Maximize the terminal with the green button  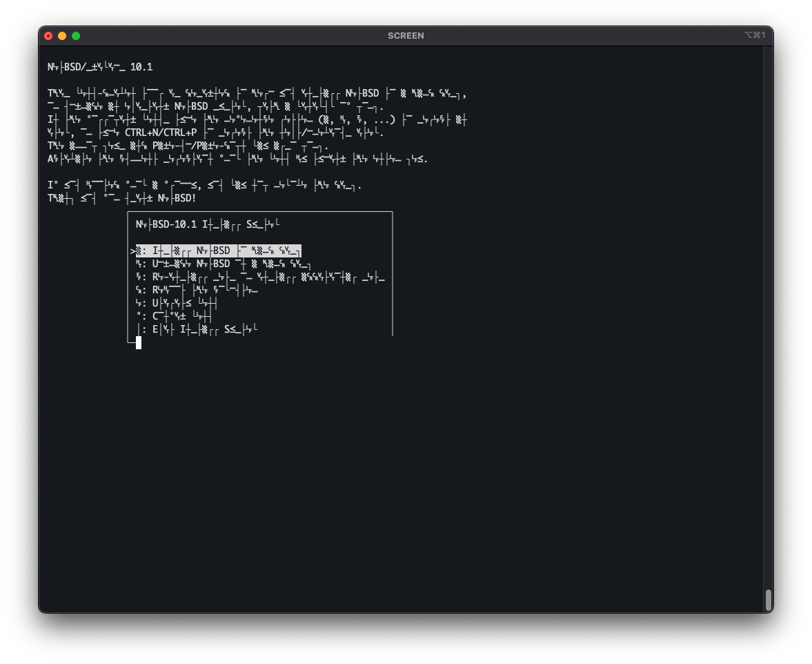click(76, 36)
